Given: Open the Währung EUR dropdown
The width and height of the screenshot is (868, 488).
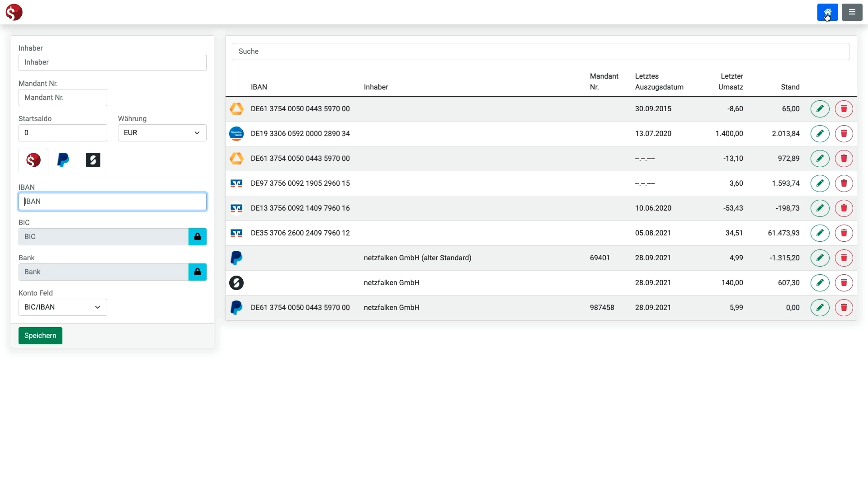Looking at the screenshot, I should [x=162, y=133].
